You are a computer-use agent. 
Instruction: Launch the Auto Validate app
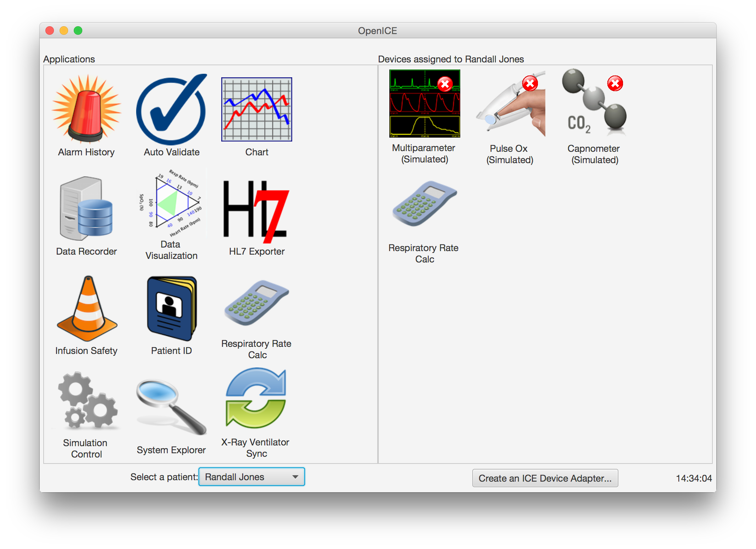click(172, 115)
